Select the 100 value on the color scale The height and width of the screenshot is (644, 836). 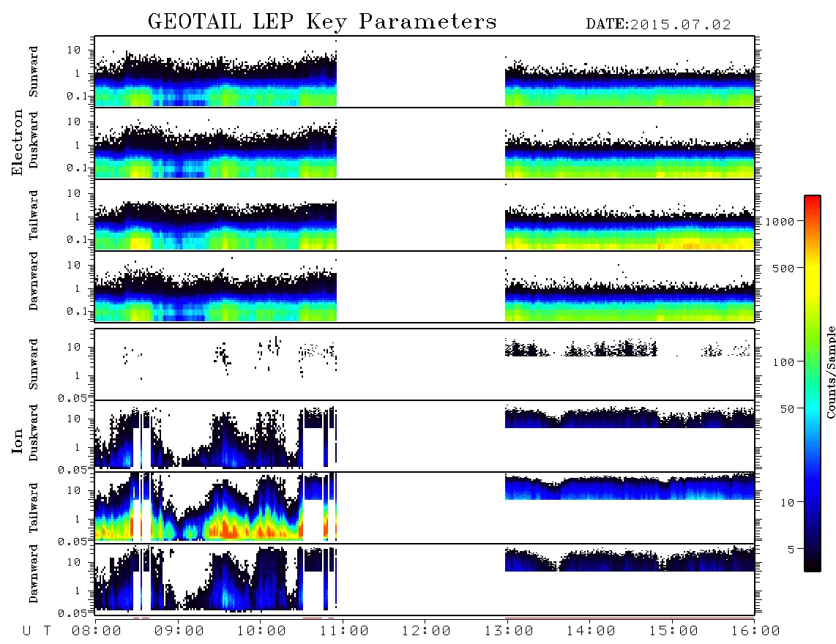[784, 362]
